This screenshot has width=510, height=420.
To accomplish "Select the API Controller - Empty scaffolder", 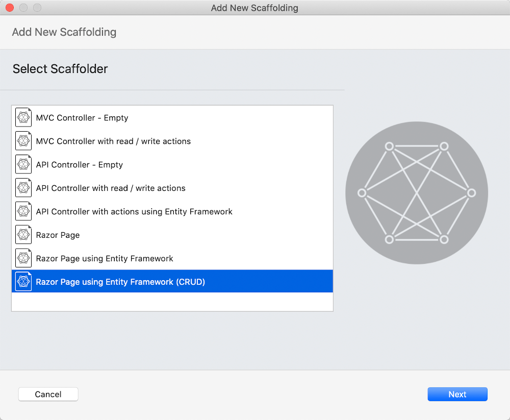I will 79,165.
